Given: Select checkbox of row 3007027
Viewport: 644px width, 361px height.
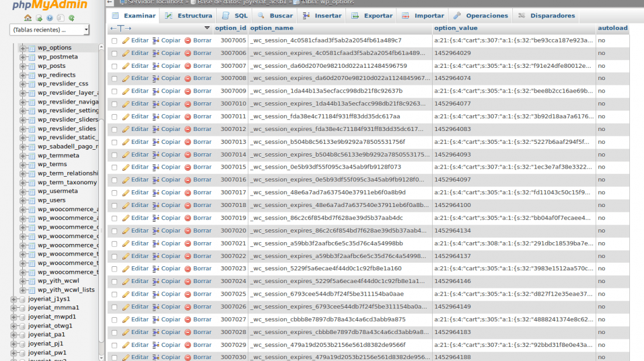Looking at the screenshot, I should (x=114, y=320).
